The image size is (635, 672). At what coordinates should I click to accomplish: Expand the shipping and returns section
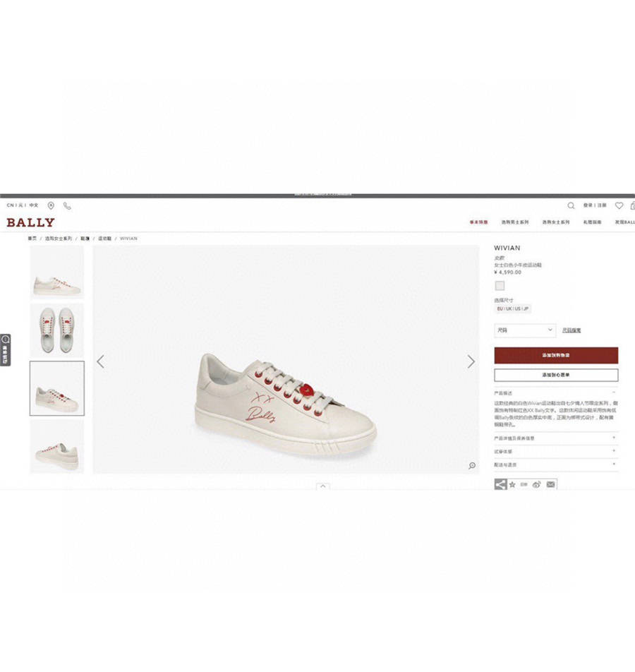tap(556, 464)
